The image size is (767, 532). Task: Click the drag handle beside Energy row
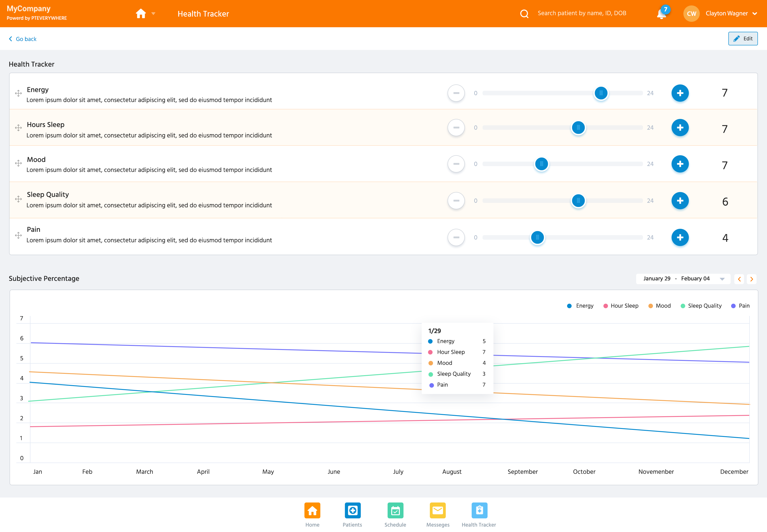[18, 93]
